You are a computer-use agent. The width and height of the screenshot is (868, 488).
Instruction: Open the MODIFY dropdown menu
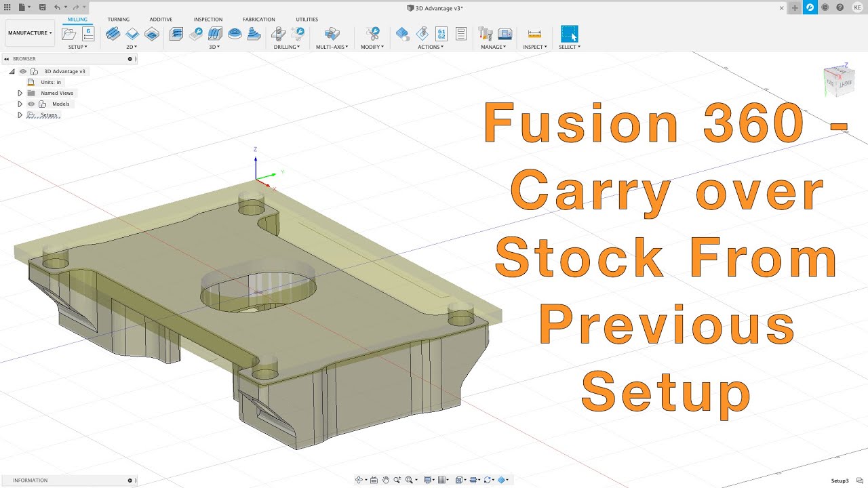click(372, 47)
